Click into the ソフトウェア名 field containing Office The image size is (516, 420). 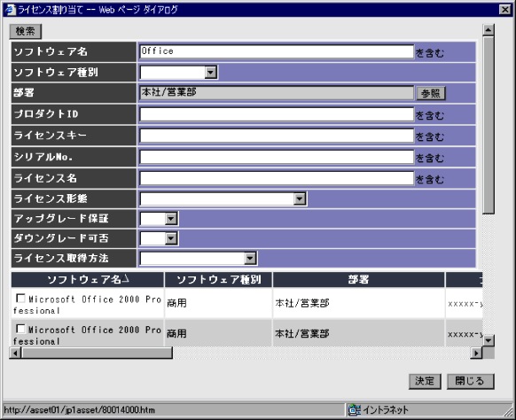tap(277, 51)
